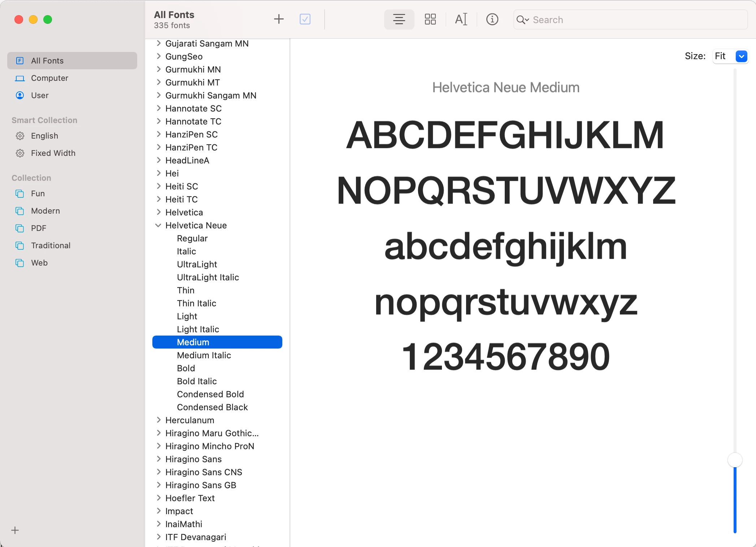The height and width of the screenshot is (547, 756).
Task: Toggle the enable/disable font checkbox button
Action: tap(305, 19)
